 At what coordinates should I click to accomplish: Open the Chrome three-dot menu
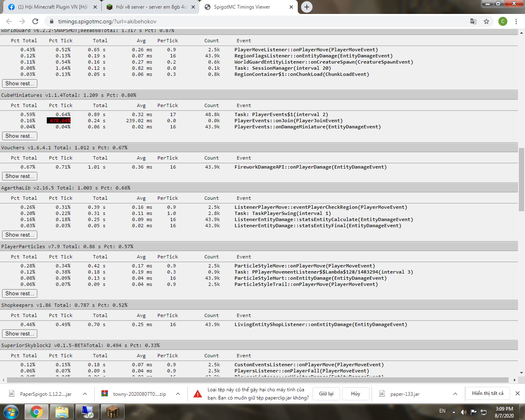(x=516, y=21)
